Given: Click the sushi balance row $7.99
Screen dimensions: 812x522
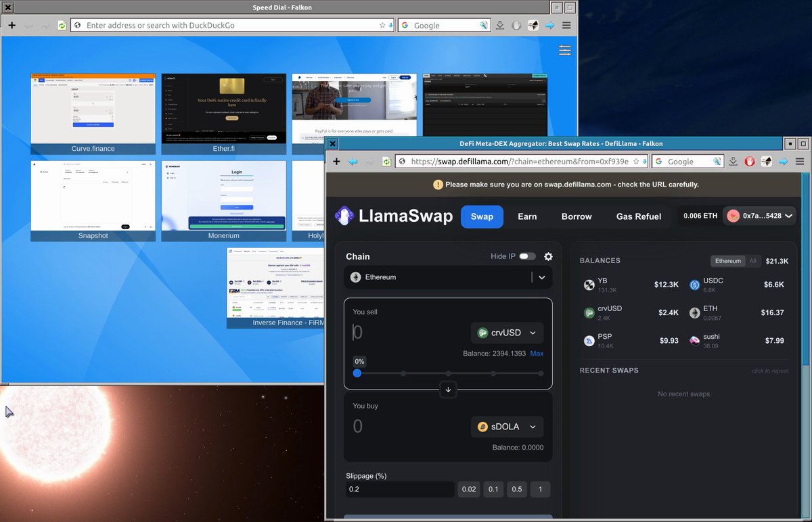Looking at the screenshot, I should click(x=737, y=340).
